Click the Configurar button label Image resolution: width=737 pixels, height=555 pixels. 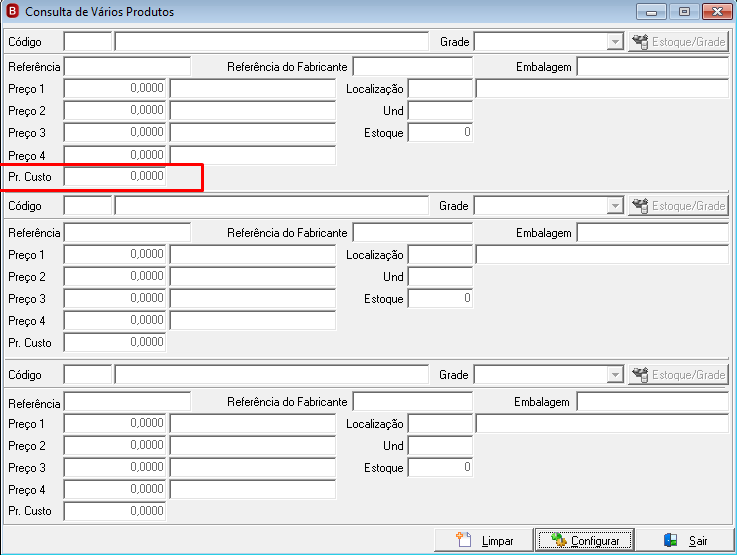click(595, 541)
